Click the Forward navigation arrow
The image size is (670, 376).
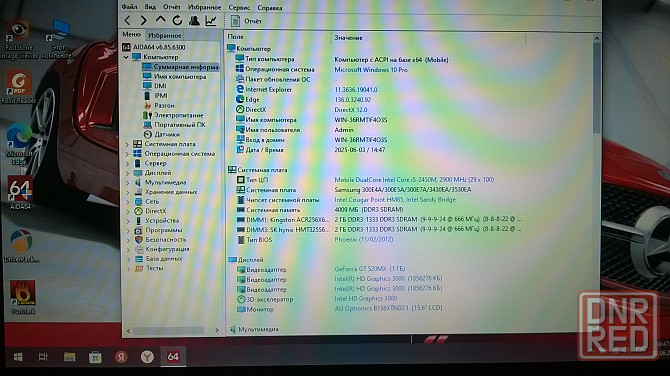pyautogui.click(x=144, y=21)
